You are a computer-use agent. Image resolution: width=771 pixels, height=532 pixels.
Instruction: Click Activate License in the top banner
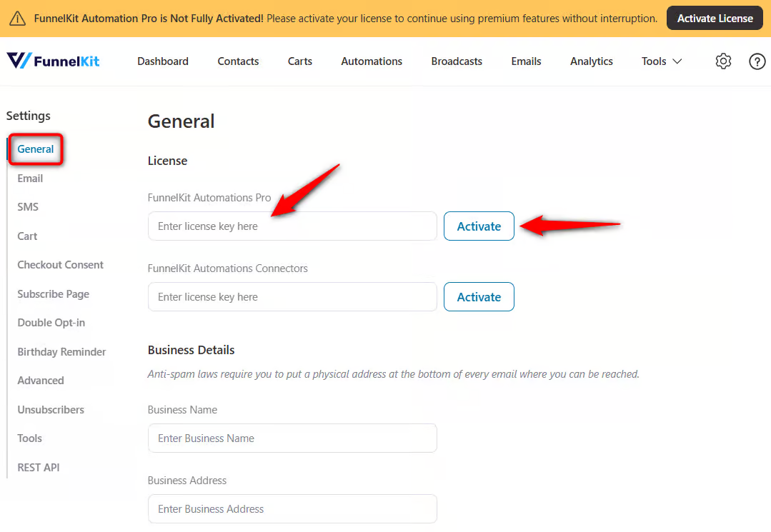(715, 17)
